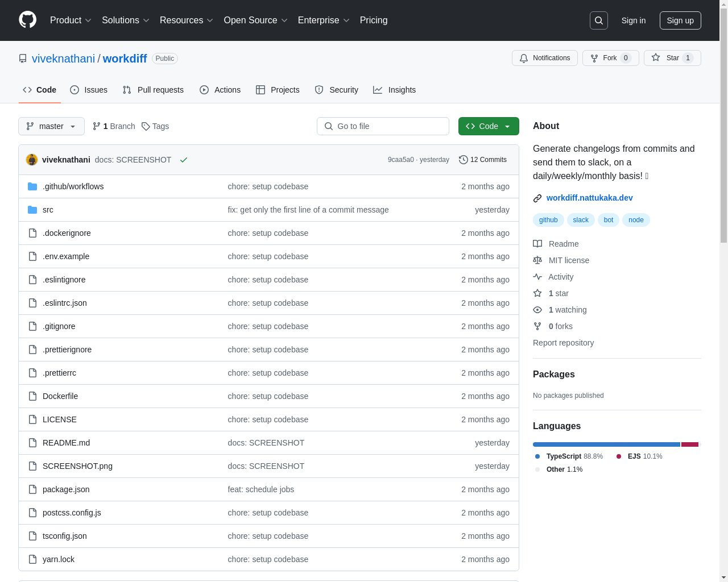Select the Code tab
The width and height of the screenshot is (728, 582).
click(40, 90)
